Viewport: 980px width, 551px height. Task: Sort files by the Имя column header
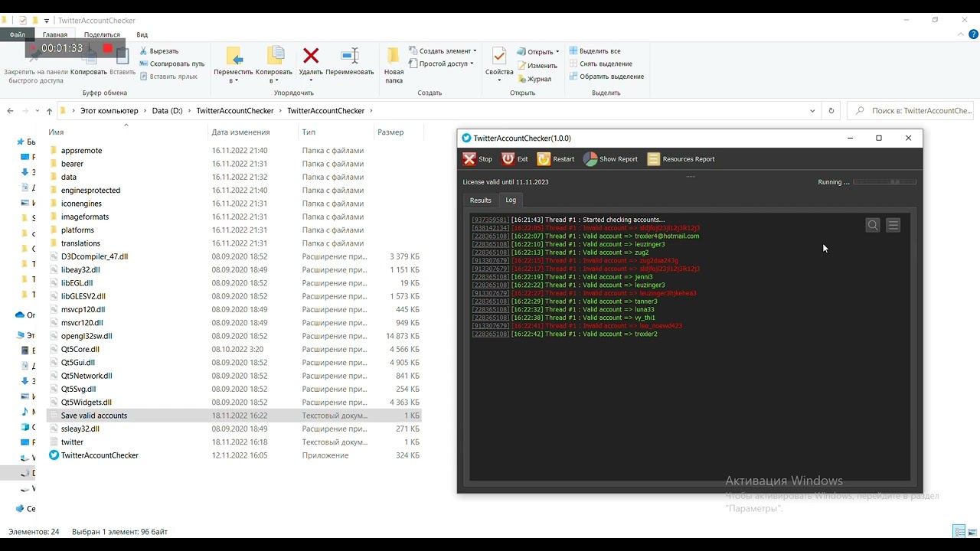point(56,132)
